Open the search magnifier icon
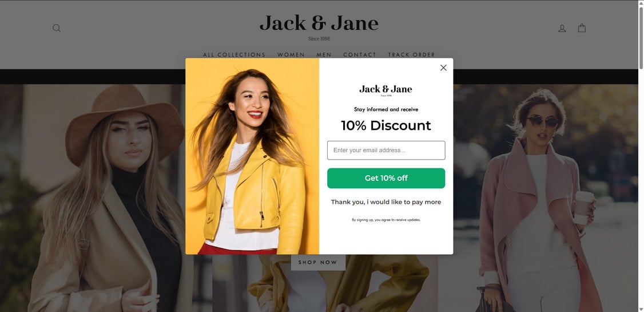 coord(57,28)
